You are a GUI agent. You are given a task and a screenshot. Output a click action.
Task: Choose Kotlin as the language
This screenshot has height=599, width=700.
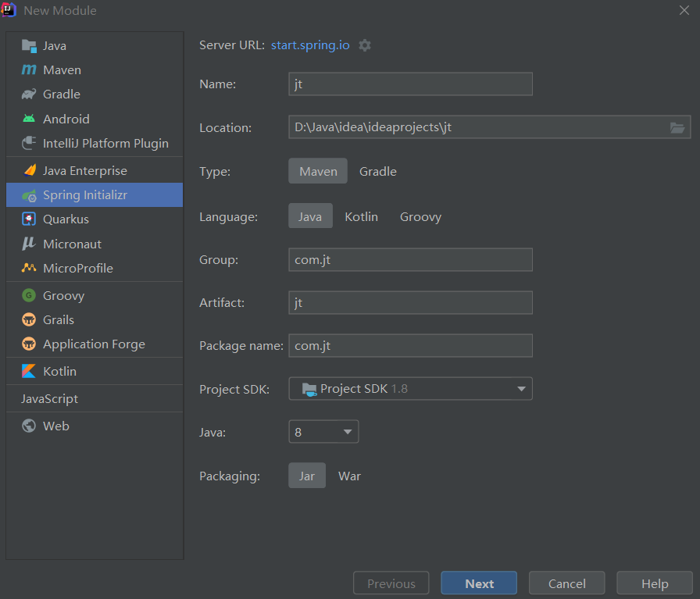tap(361, 216)
